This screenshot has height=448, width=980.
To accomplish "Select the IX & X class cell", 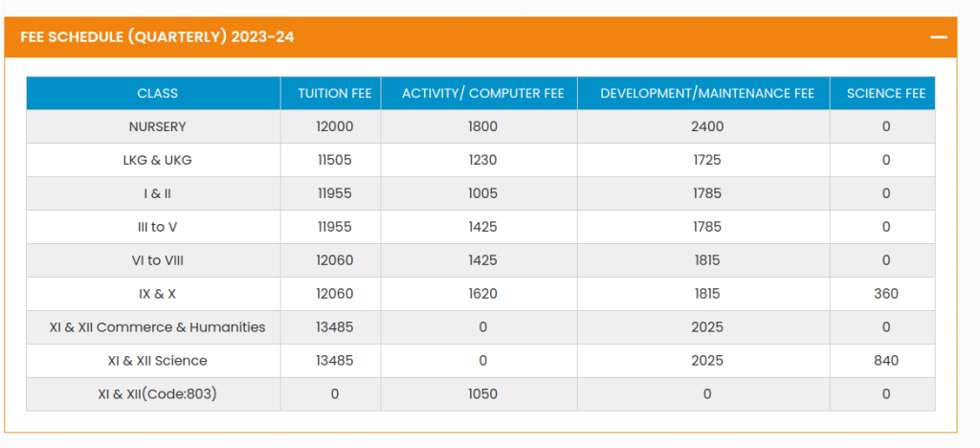I will tap(157, 294).
